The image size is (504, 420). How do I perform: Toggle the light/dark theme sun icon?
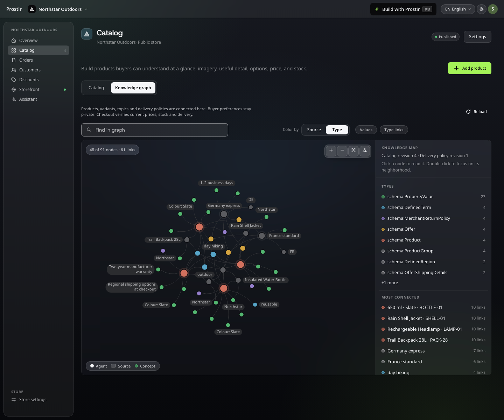point(482,9)
